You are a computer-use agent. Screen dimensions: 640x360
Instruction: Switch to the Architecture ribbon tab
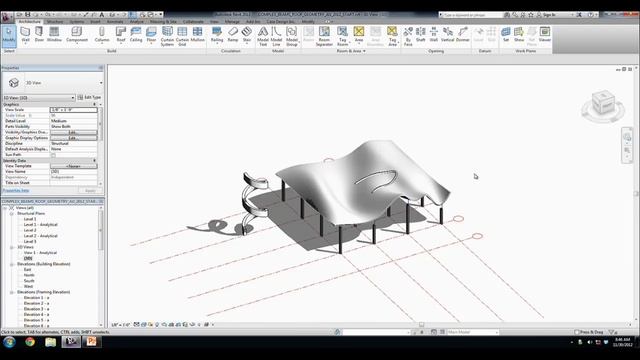point(30,22)
